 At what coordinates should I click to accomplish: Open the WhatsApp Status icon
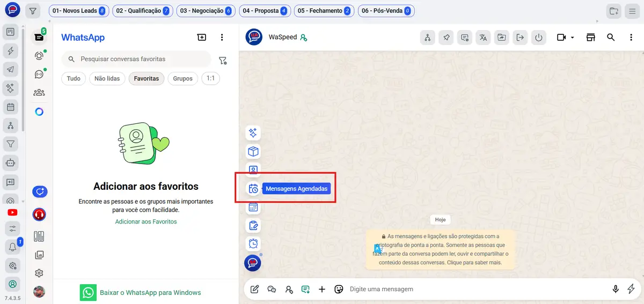point(39,56)
